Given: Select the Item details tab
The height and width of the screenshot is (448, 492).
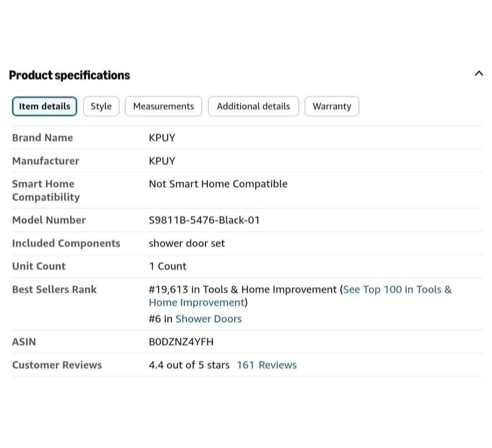Looking at the screenshot, I should pyautogui.click(x=45, y=106).
